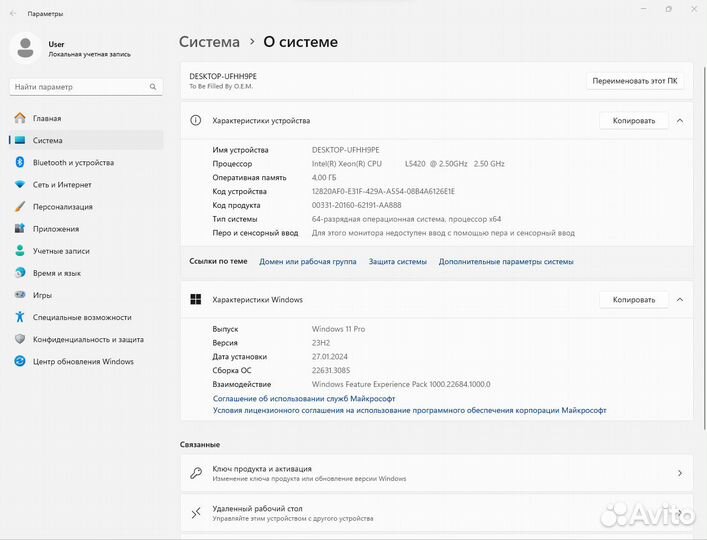Open Дополнительные параметры системы link
The height and width of the screenshot is (540, 707).
click(x=506, y=261)
